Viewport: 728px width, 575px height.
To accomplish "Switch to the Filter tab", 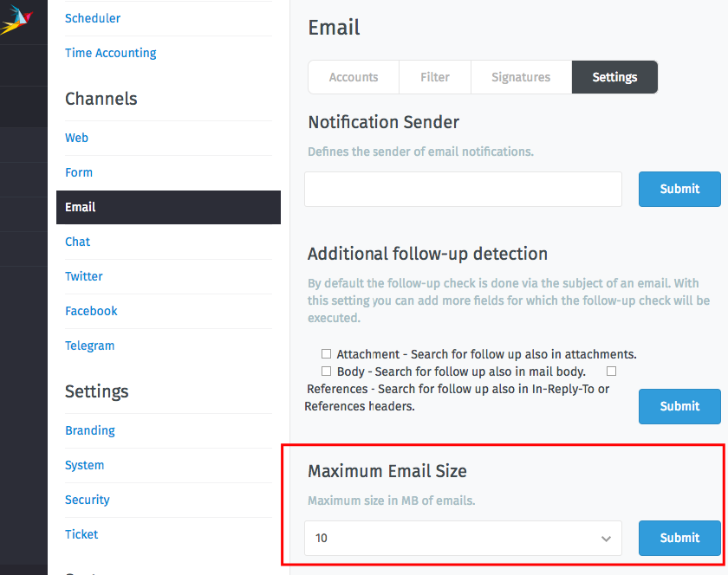I will [x=434, y=77].
